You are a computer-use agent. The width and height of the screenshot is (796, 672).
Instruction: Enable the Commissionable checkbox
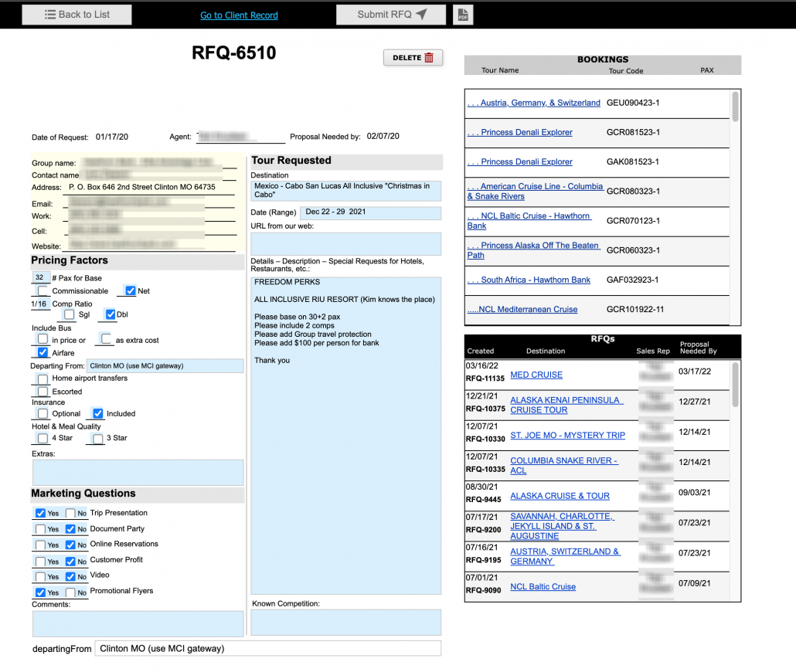pyautogui.click(x=43, y=291)
